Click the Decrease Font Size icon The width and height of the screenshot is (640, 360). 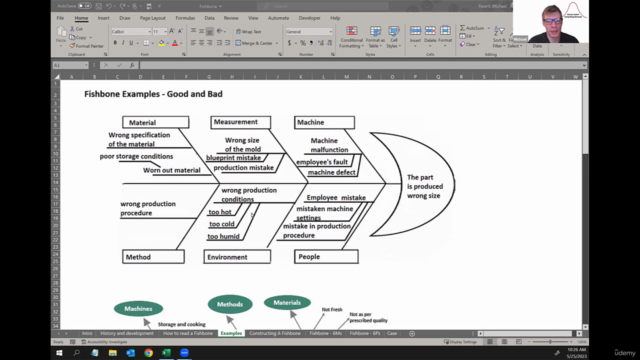pos(180,31)
